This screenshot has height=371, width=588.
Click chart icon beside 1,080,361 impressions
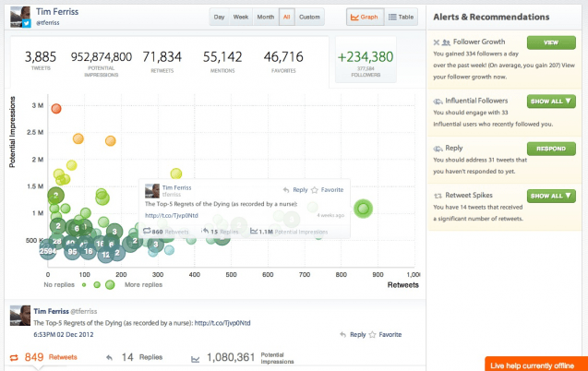point(196,359)
